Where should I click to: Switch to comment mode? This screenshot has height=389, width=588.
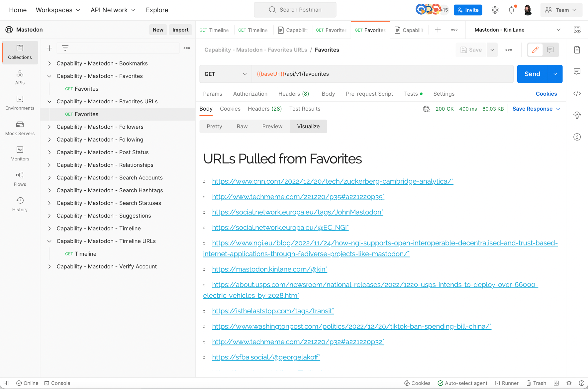(x=550, y=50)
